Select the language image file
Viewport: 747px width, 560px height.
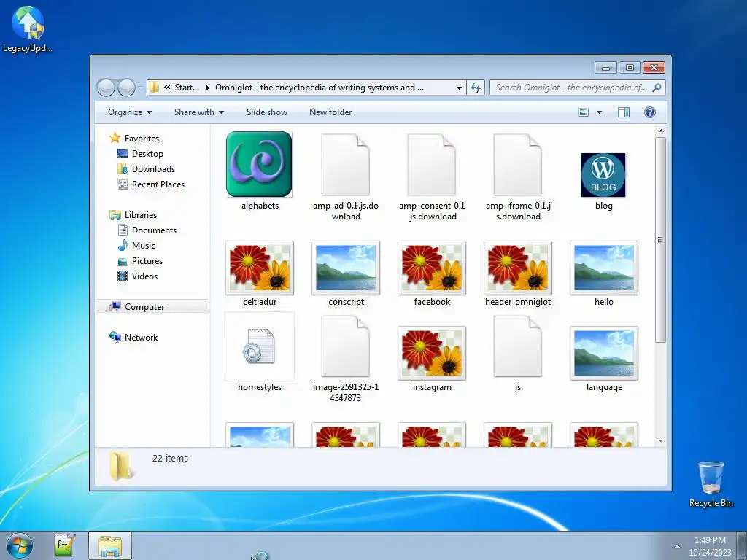(x=604, y=353)
